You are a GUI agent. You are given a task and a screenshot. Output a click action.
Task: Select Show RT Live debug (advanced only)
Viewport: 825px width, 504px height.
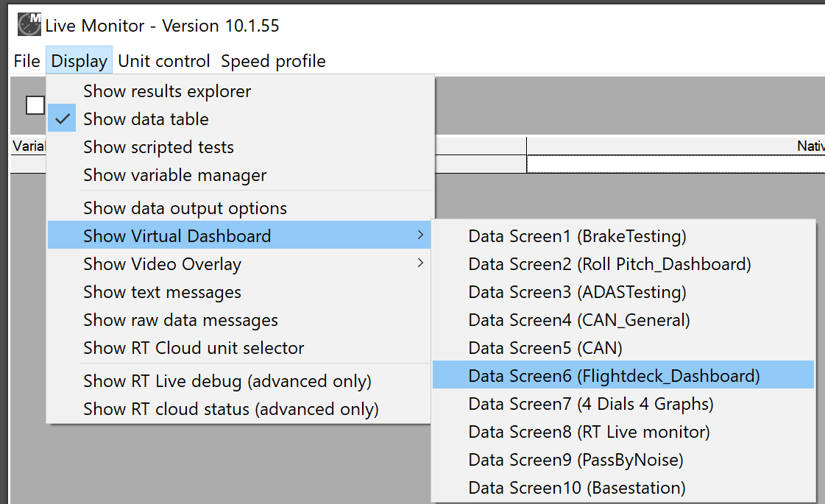pos(227,381)
